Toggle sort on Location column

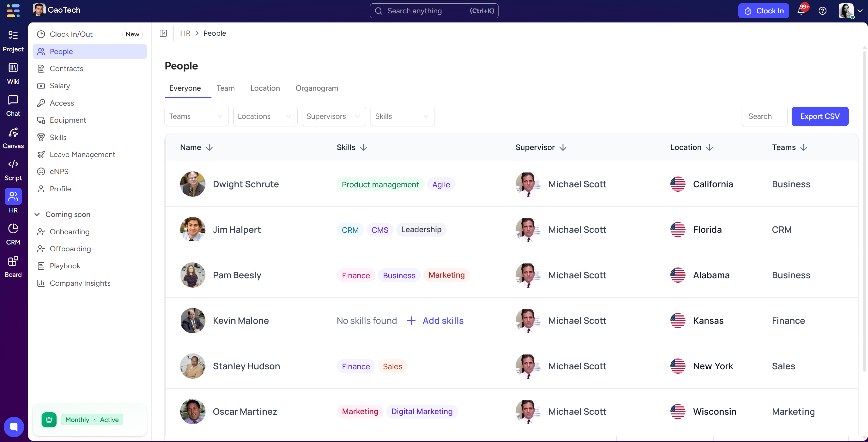(x=709, y=148)
